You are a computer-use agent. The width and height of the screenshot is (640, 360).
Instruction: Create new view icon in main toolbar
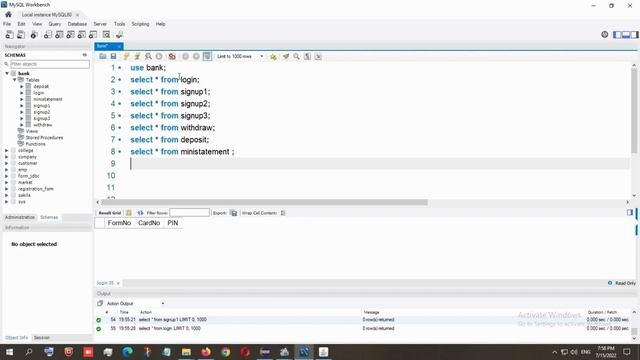(71, 35)
